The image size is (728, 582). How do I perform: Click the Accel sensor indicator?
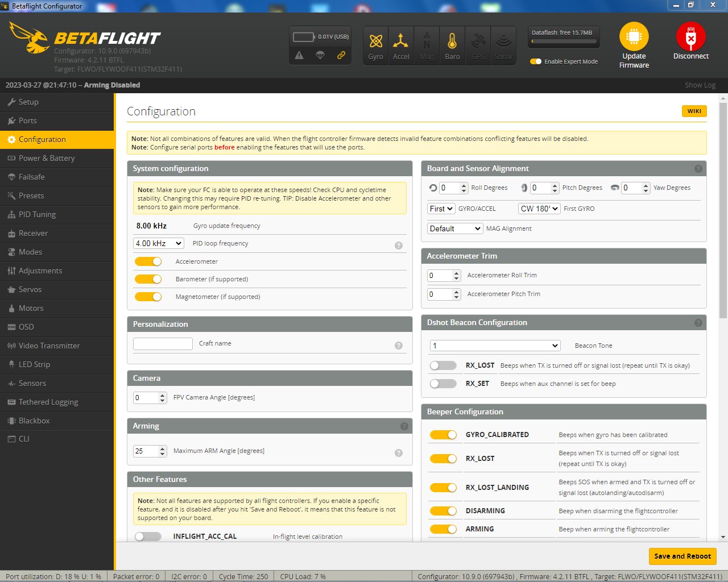401,45
